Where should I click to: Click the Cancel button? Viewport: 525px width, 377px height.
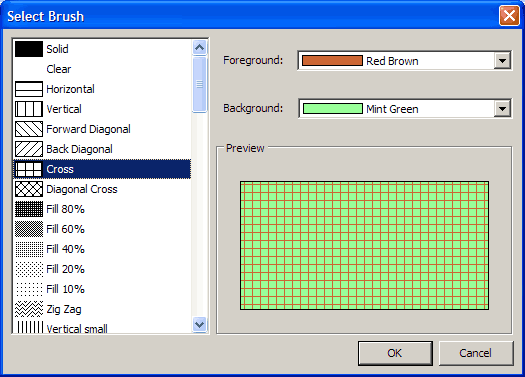476,353
